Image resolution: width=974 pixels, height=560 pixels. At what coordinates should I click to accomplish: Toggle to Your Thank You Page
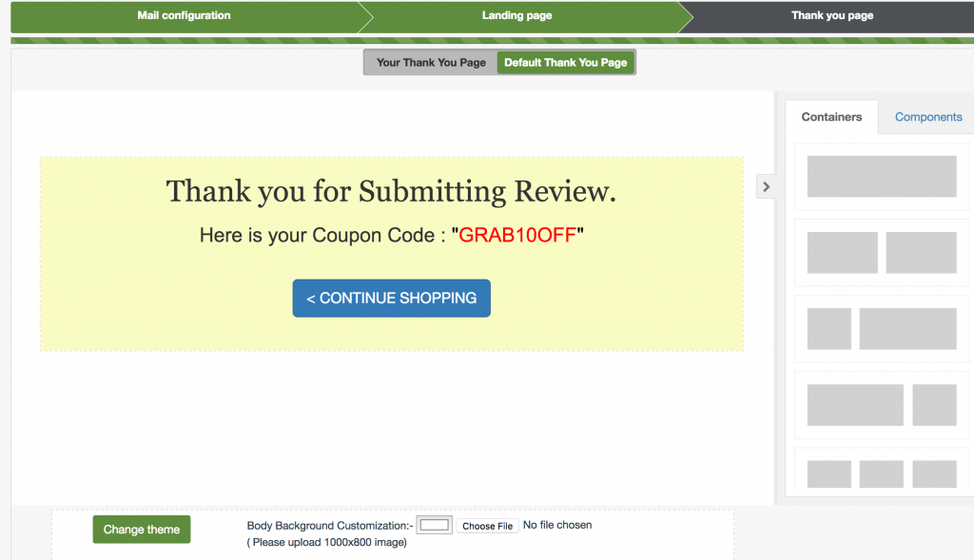431,63
